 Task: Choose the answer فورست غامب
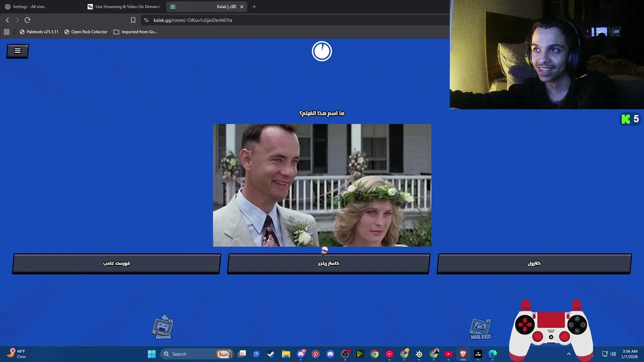click(117, 263)
